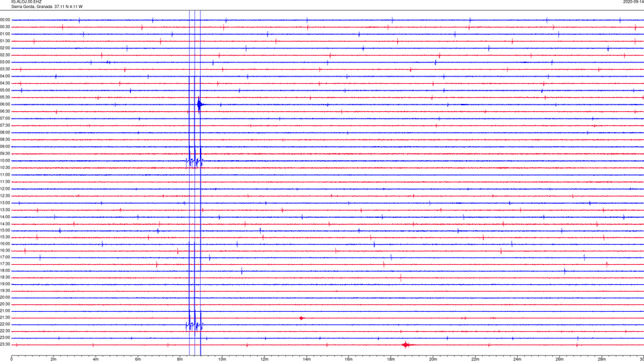644x362 pixels.
Task: Select the 08:00 trace time label
Action: pyautogui.click(x=5, y=133)
